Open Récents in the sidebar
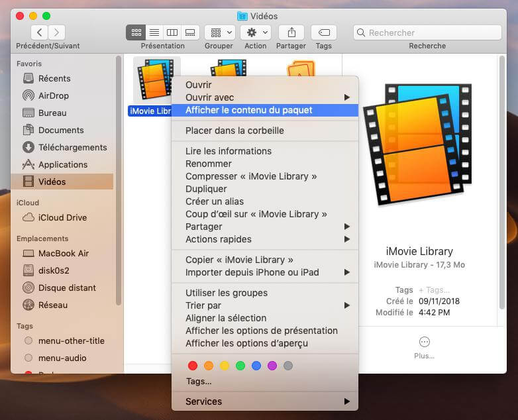518x420 pixels. [x=63, y=78]
